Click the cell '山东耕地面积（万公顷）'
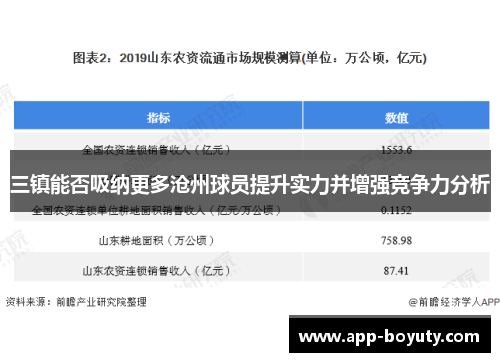 [156, 240]
